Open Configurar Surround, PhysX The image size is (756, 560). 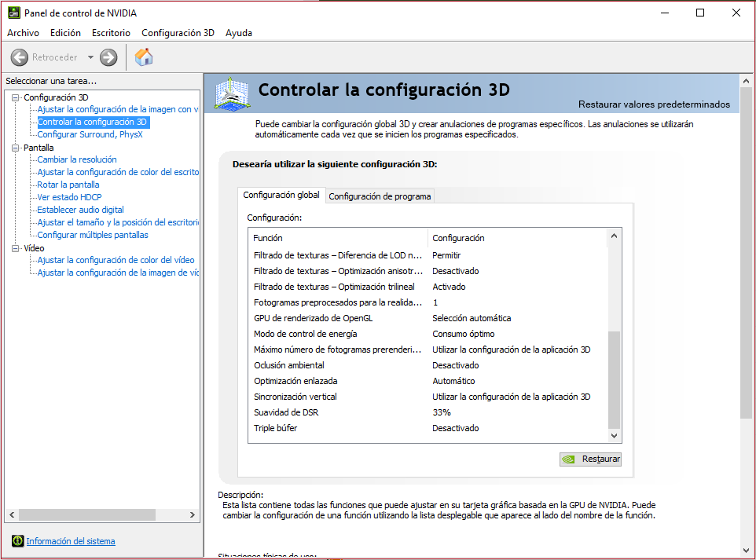(90, 134)
